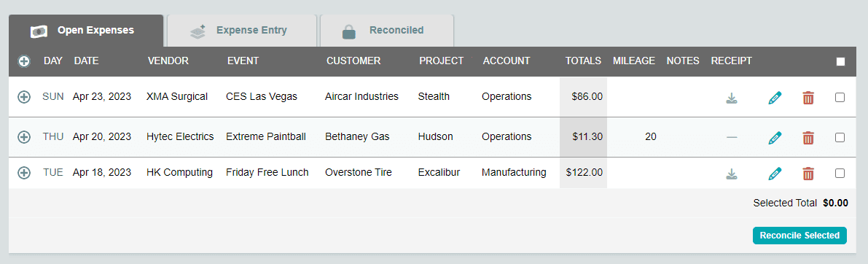Edit the Hytec Electrics expense
The height and width of the screenshot is (264, 868).
coord(775,138)
